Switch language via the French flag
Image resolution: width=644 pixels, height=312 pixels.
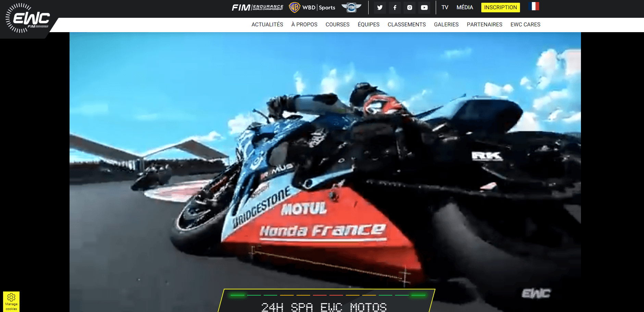(534, 6)
